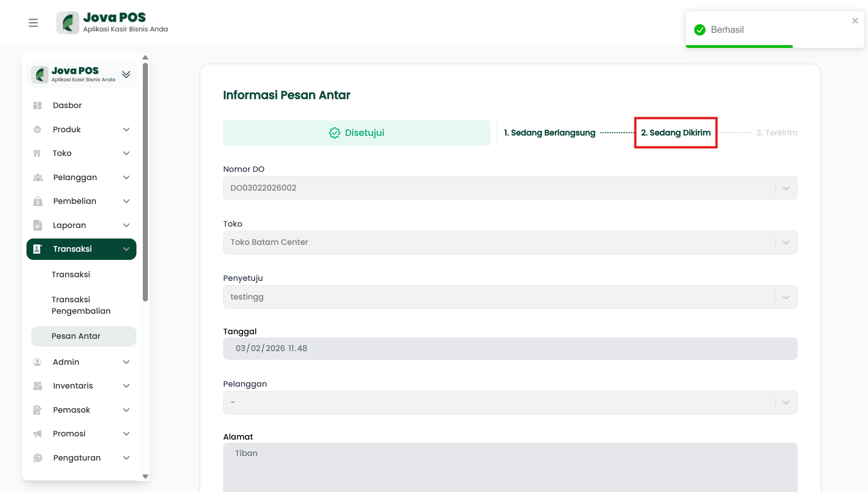
Task: Click the Terkirim status step
Action: (x=776, y=133)
